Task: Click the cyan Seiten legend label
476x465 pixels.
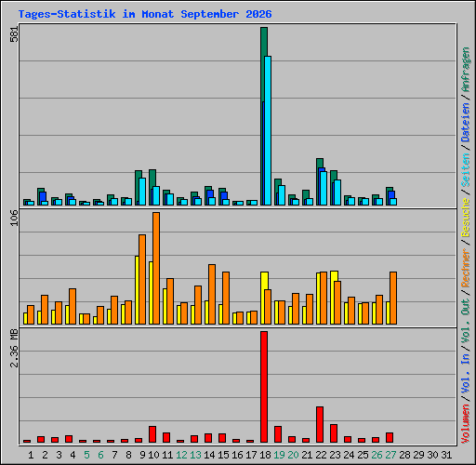Action: click(x=465, y=170)
